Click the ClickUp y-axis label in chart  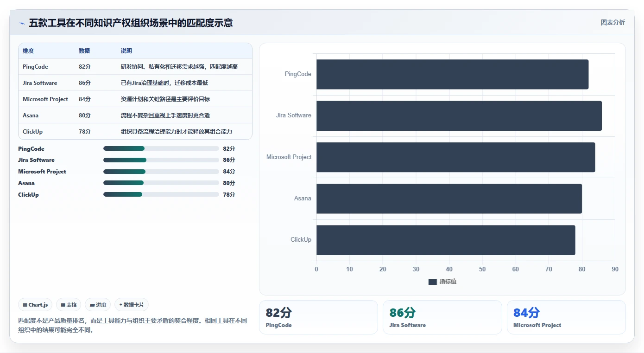[301, 240]
